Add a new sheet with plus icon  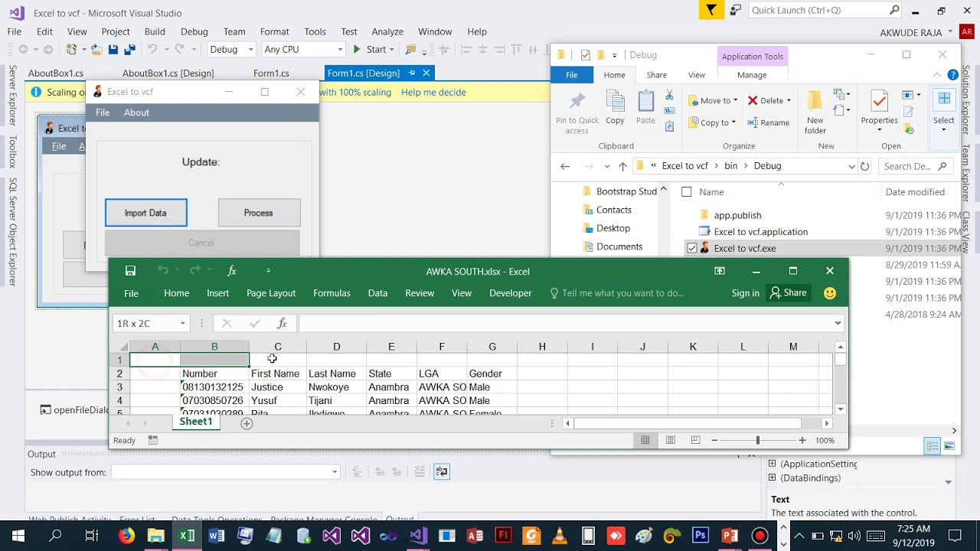pos(247,423)
